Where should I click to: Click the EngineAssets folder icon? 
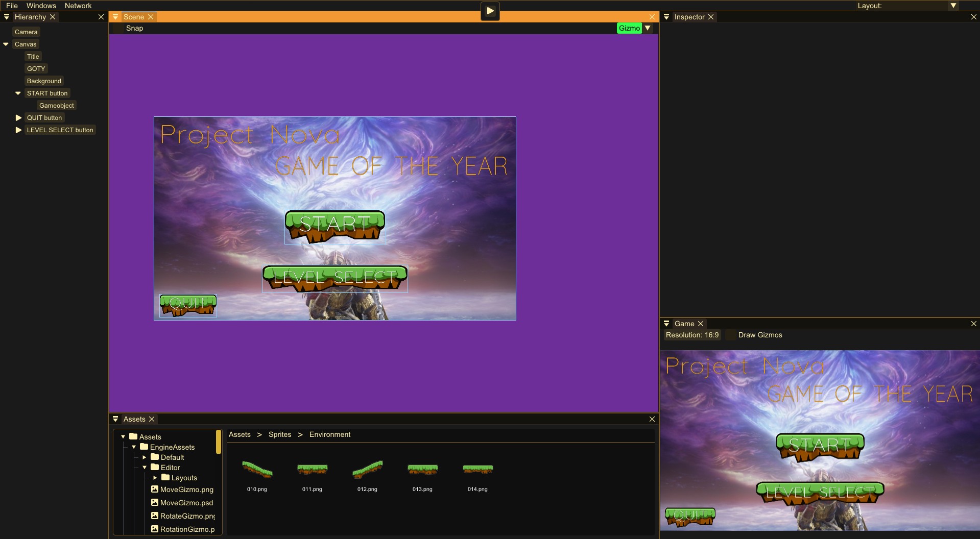pyautogui.click(x=144, y=447)
